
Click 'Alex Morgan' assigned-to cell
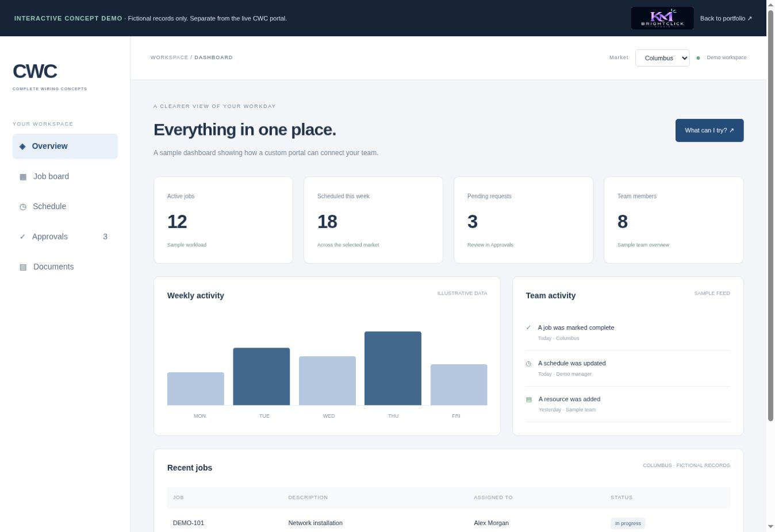pyautogui.click(x=492, y=523)
